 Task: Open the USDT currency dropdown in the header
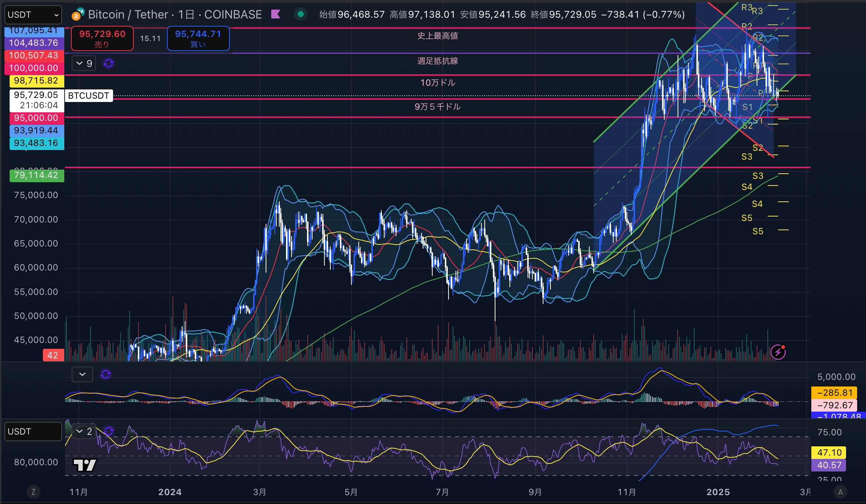pos(33,15)
